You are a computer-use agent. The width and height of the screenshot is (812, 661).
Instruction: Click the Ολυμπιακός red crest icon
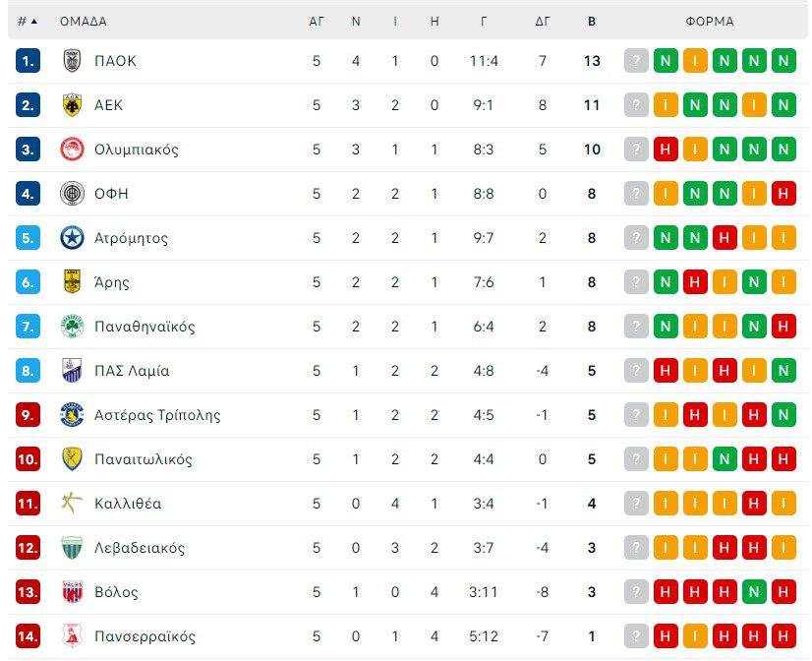point(72,150)
